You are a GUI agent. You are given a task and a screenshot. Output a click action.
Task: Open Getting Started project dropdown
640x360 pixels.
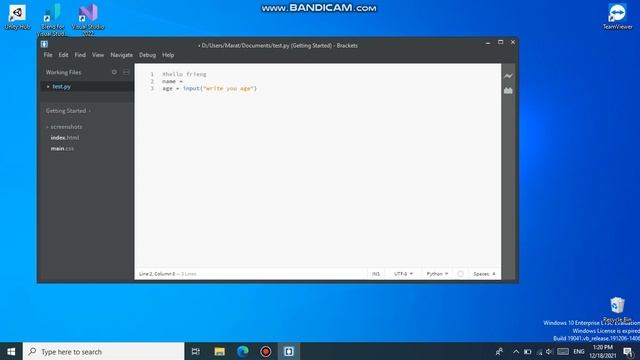(x=68, y=111)
